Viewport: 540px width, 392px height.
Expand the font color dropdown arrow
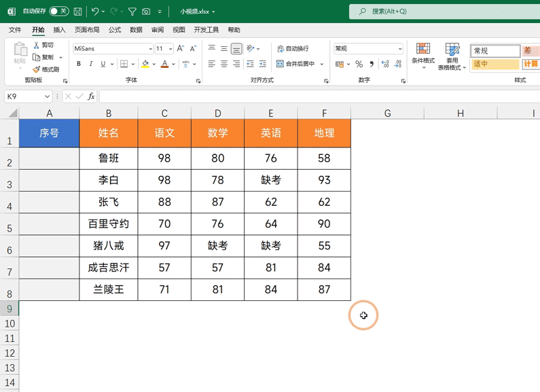174,64
